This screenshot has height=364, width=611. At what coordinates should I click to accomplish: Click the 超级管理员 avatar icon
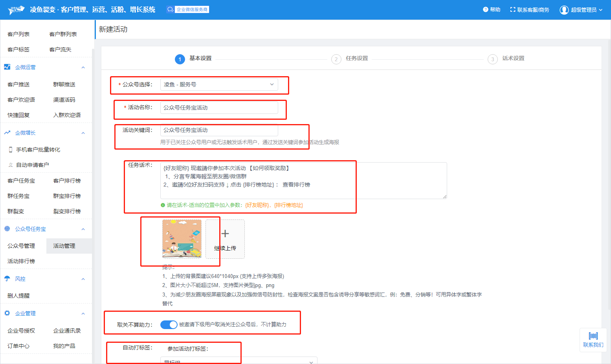click(564, 10)
